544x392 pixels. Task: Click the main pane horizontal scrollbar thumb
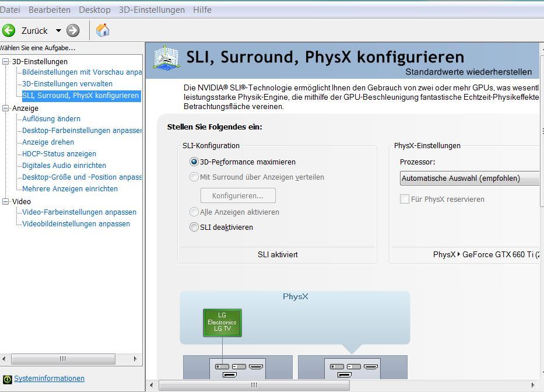254,385
